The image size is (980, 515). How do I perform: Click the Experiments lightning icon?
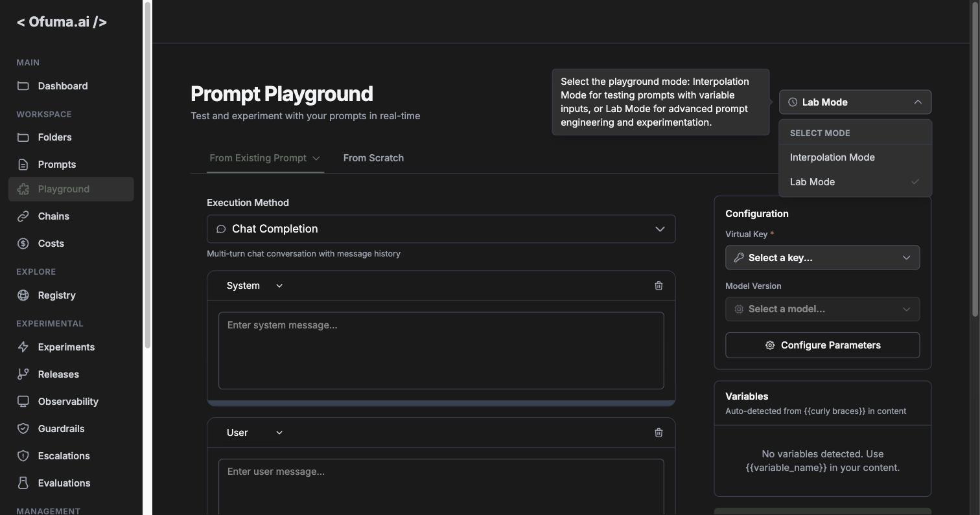point(23,347)
